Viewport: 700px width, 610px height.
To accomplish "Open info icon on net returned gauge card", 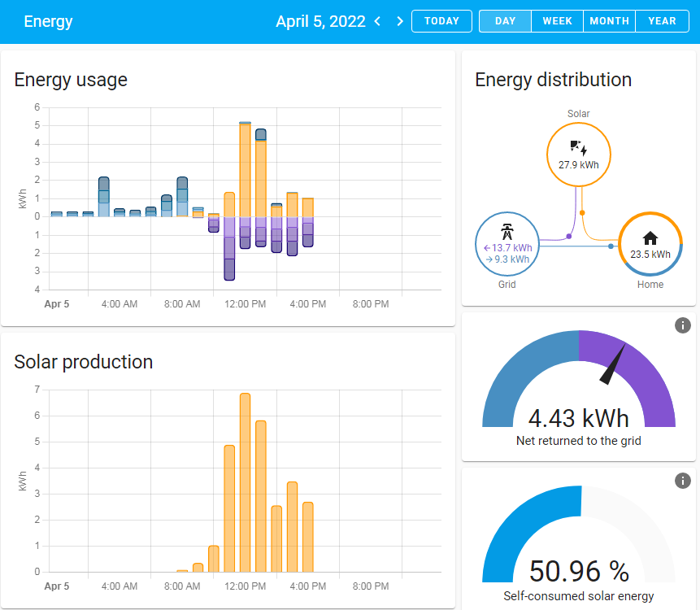I will (683, 325).
